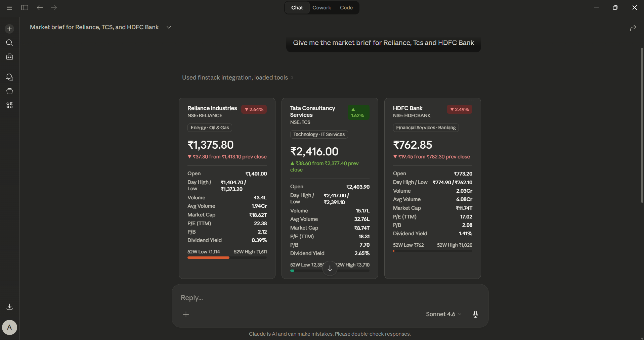
Task: Open chats list icon in sidebar
Action: pos(9,77)
